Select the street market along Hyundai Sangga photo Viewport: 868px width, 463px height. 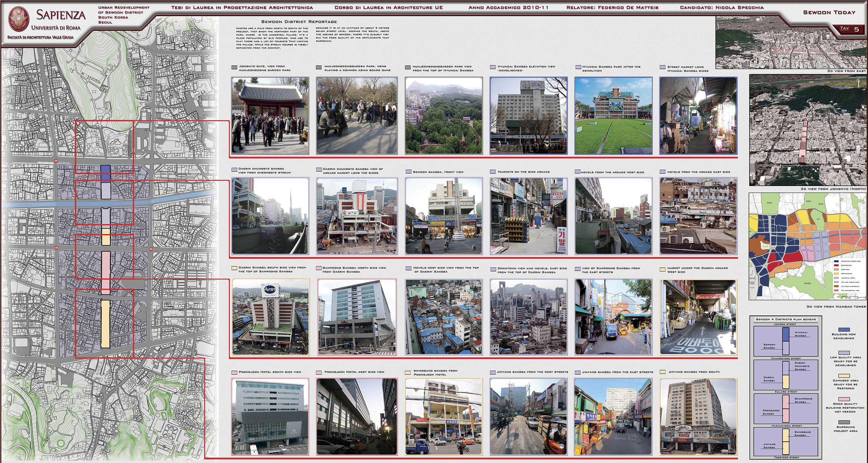coord(698,116)
